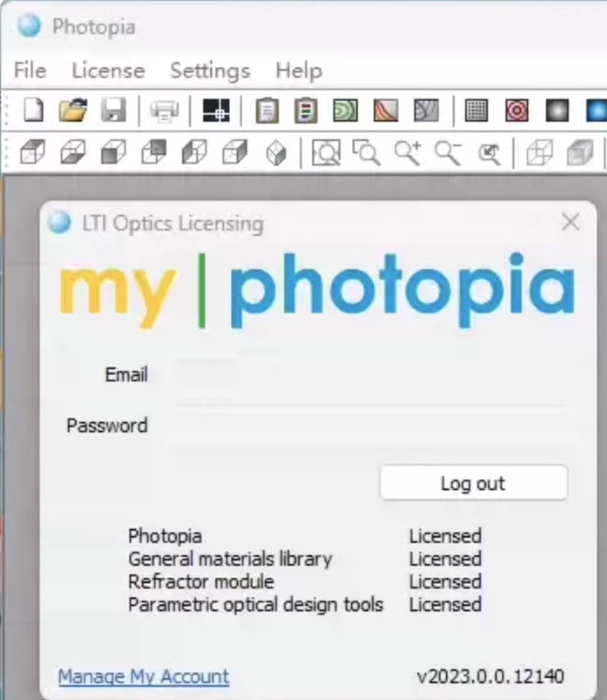Switch to wireframe cube display icon
Screen dimensions: 607x700
tap(539, 153)
